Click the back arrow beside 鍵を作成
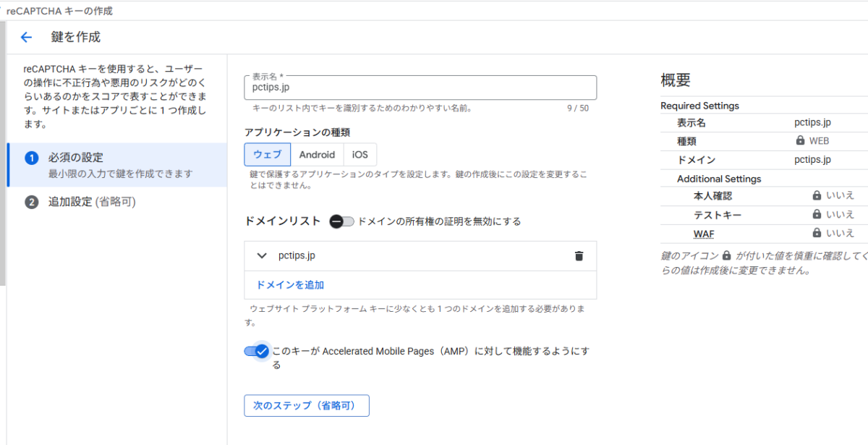This screenshot has height=445, width=868. [26, 37]
